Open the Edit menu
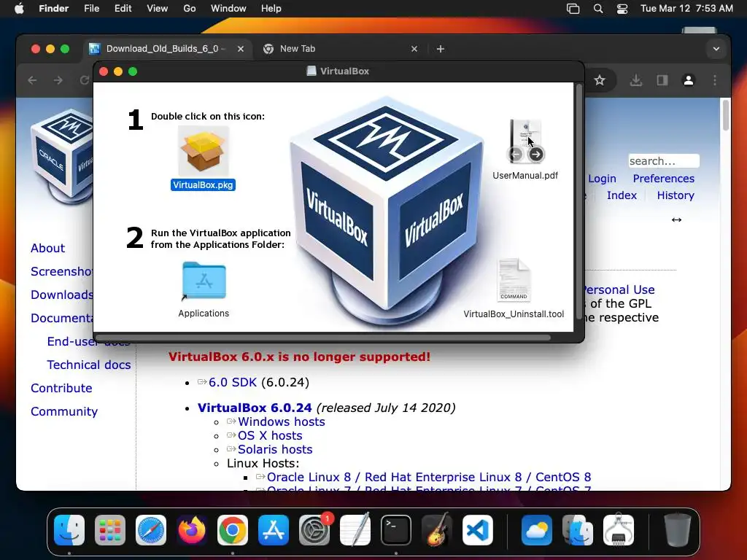Viewport: 747px width, 560px height. click(x=123, y=9)
